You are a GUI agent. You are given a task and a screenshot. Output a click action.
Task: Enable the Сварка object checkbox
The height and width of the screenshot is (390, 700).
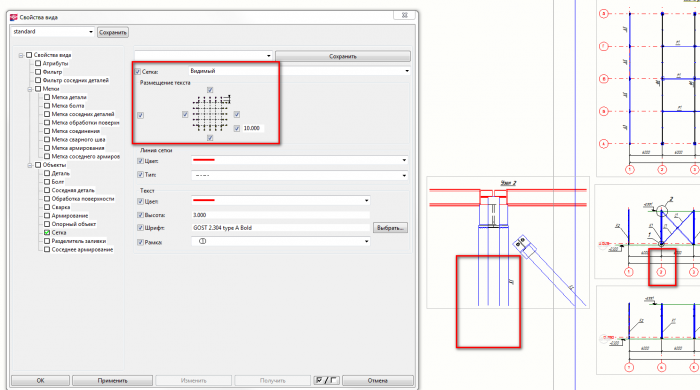[x=47, y=207]
